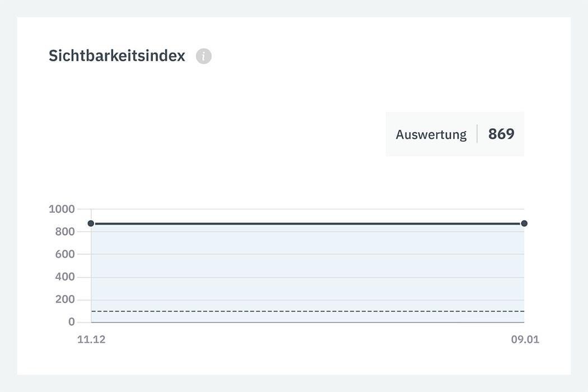Click the 1000 y-axis label
Screen dimensions: 588x392
[x=62, y=209]
